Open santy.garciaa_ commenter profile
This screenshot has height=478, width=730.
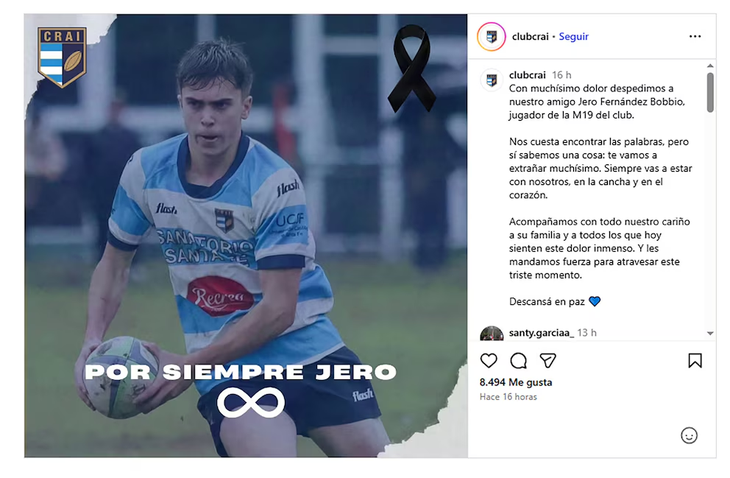pos(541,333)
